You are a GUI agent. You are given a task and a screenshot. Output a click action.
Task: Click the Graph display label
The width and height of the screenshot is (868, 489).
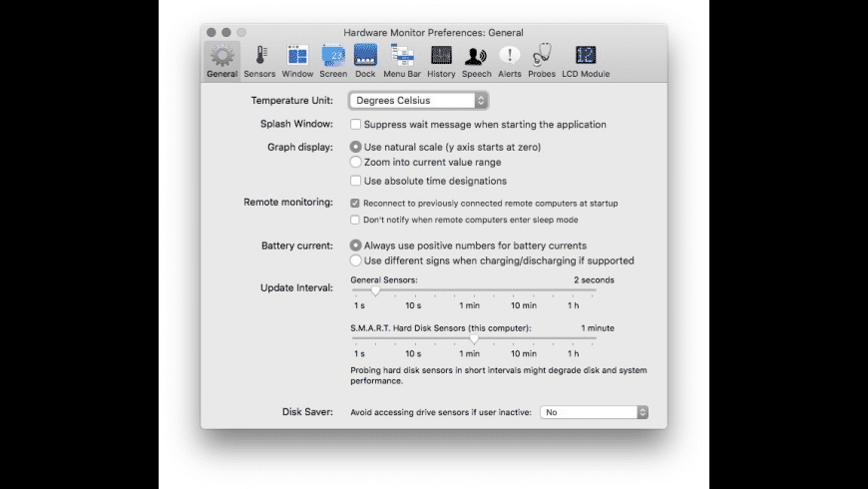pos(300,147)
